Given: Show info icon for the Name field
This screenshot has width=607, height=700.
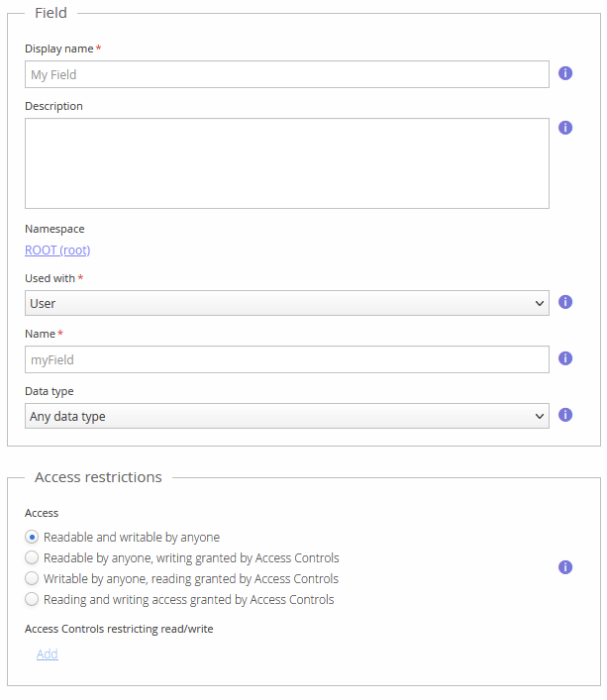Looking at the screenshot, I should [x=565, y=358].
